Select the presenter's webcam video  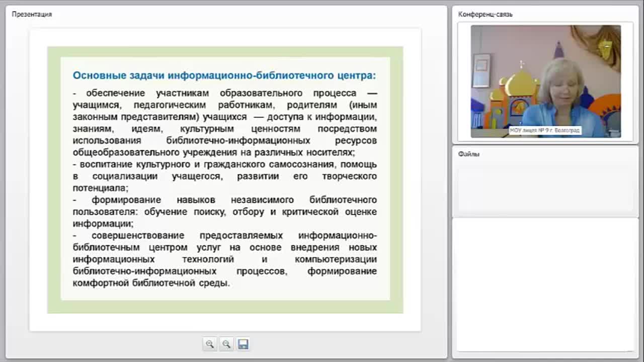tap(545, 81)
